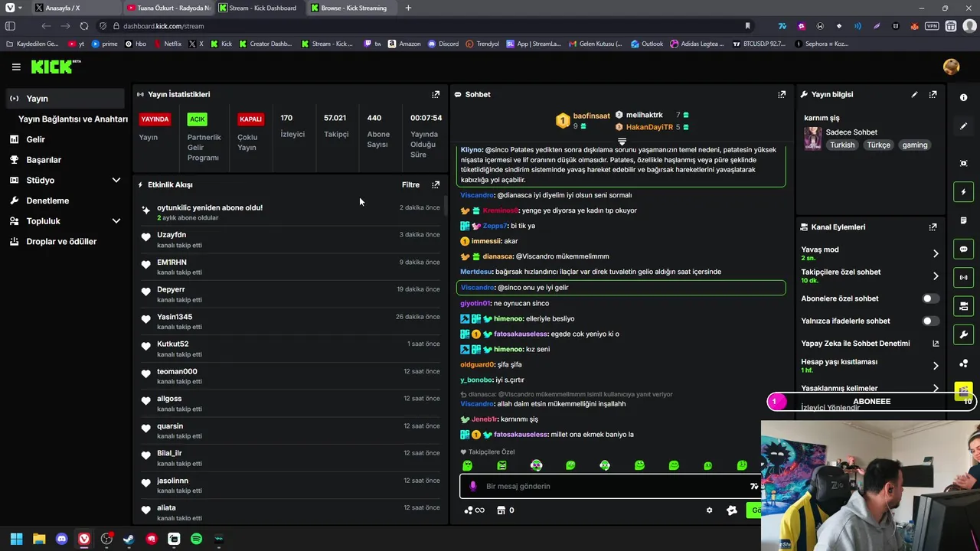Click the KAPALI multi-stream badge

(250, 119)
